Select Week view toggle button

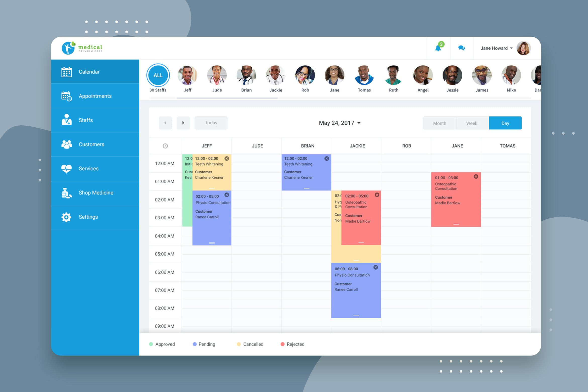[472, 123]
